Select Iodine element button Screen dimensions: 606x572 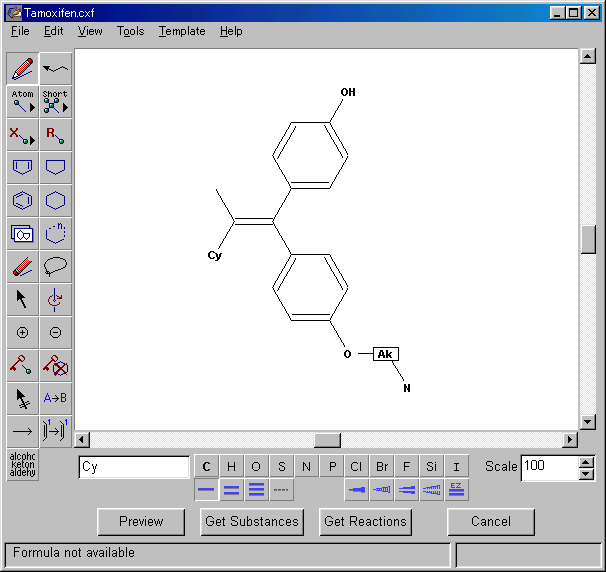pos(456,466)
